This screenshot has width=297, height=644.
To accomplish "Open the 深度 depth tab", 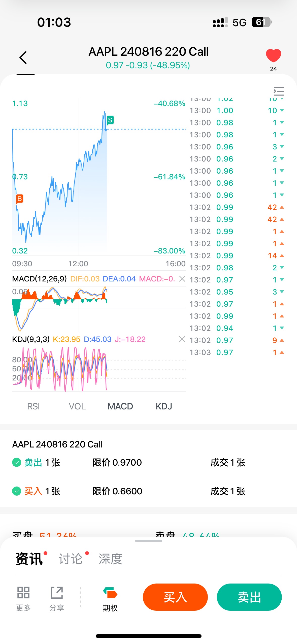I will pyautogui.click(x=110, y=559).
